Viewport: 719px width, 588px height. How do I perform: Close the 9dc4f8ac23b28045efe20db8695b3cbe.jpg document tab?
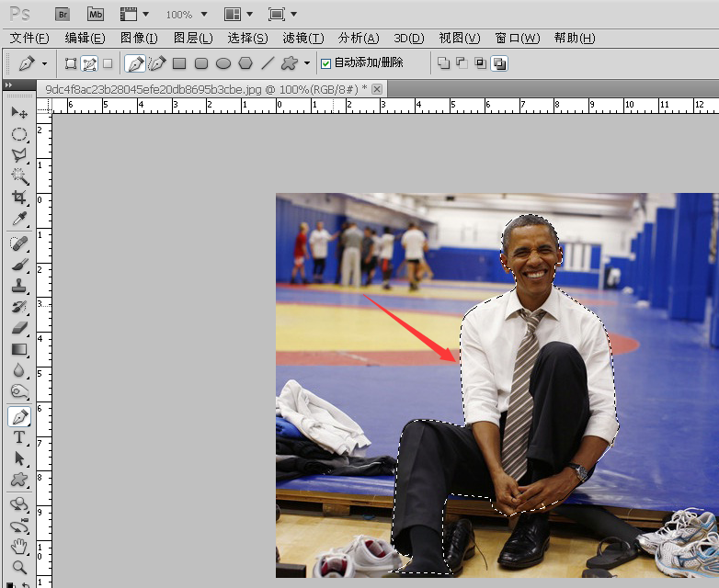[377, 89]
